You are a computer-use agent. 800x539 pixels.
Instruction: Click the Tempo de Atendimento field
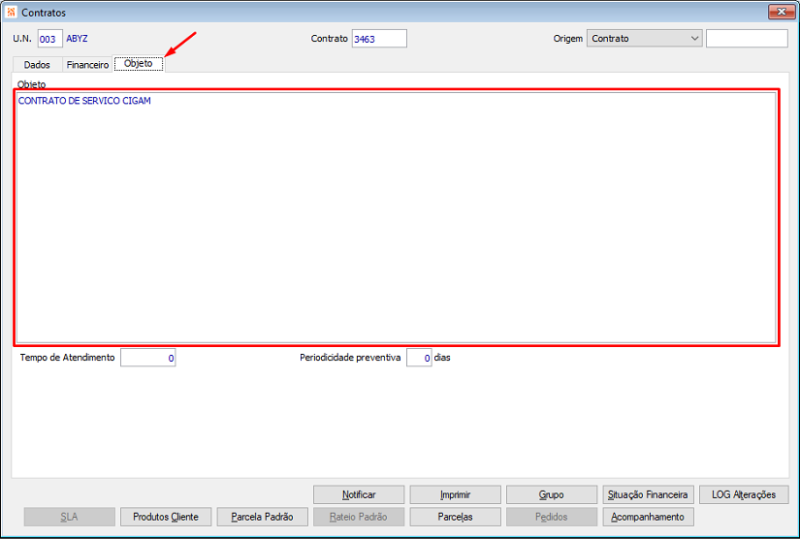click(148, 358)
